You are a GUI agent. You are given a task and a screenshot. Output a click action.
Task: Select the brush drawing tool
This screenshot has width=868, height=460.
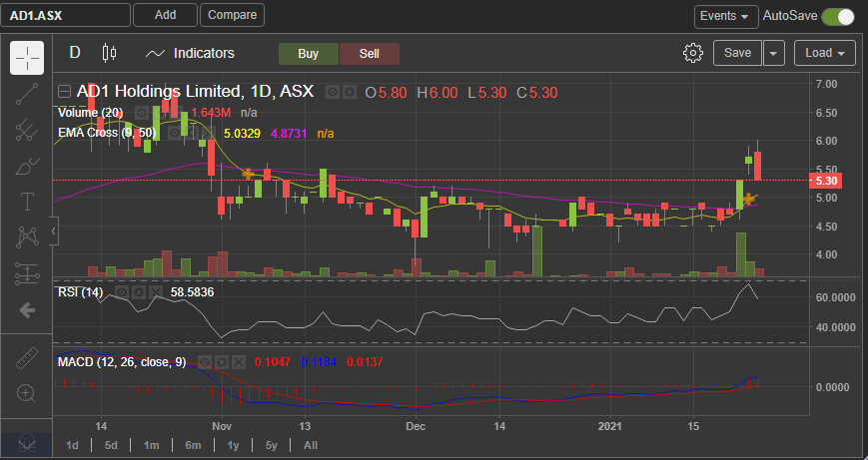tap(27, 167)
